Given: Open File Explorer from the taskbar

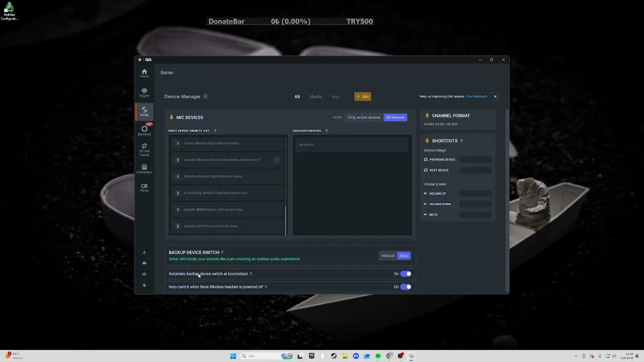Looking at the screenshot, I should click(x=345, y=356).
